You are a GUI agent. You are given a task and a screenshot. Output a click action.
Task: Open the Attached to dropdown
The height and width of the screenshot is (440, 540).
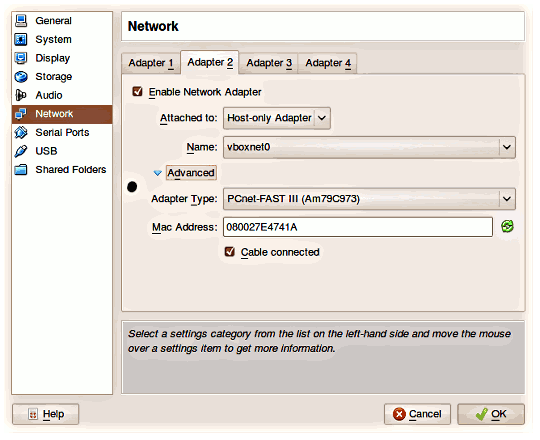(x=277, y=118)
